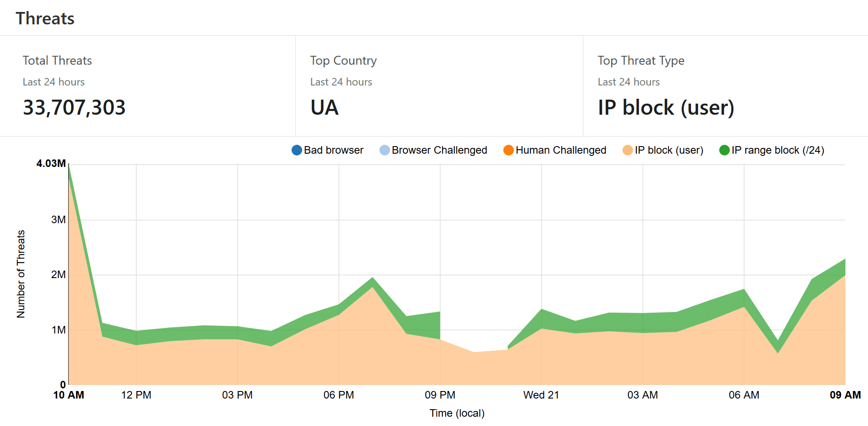The width and height of the screenshot is (868, 426).
Task: Toggle the Human Challenged legend dot
Action: tap(509, 150)
